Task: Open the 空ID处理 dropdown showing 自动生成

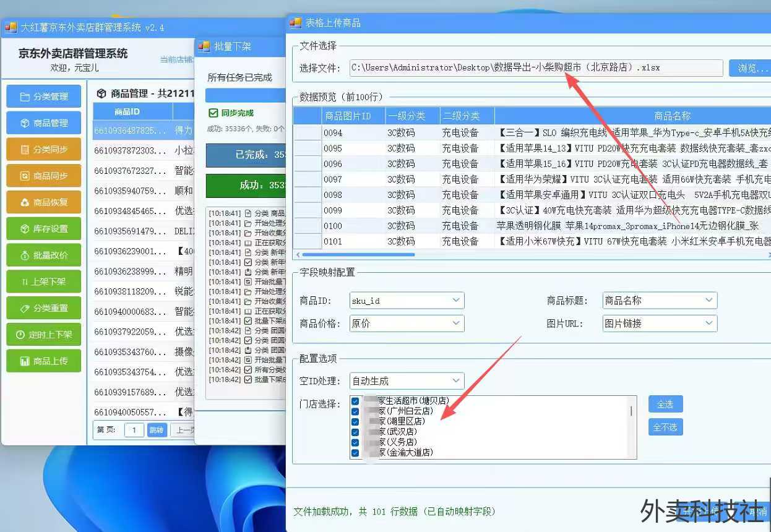Action: click(407, 380)
